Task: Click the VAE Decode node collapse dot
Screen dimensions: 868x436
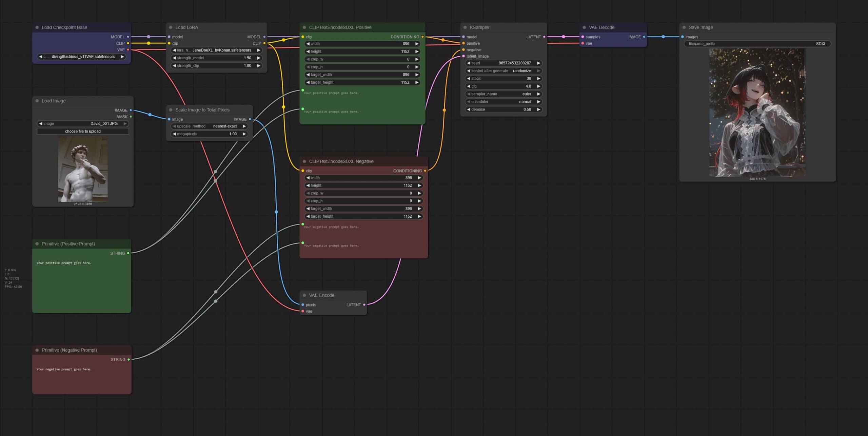Action: point(584,27)
